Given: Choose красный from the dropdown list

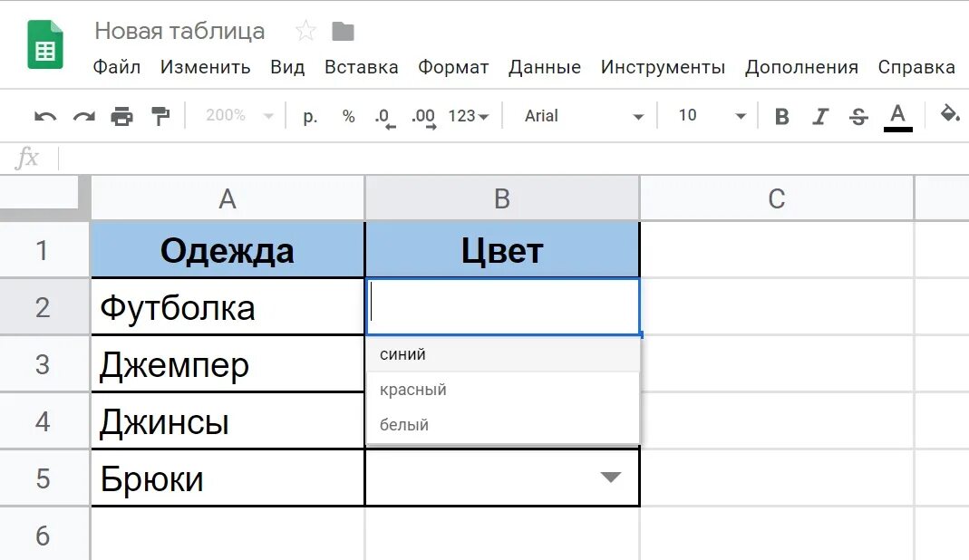Looking at the screenshot, I should coord(503,390).
